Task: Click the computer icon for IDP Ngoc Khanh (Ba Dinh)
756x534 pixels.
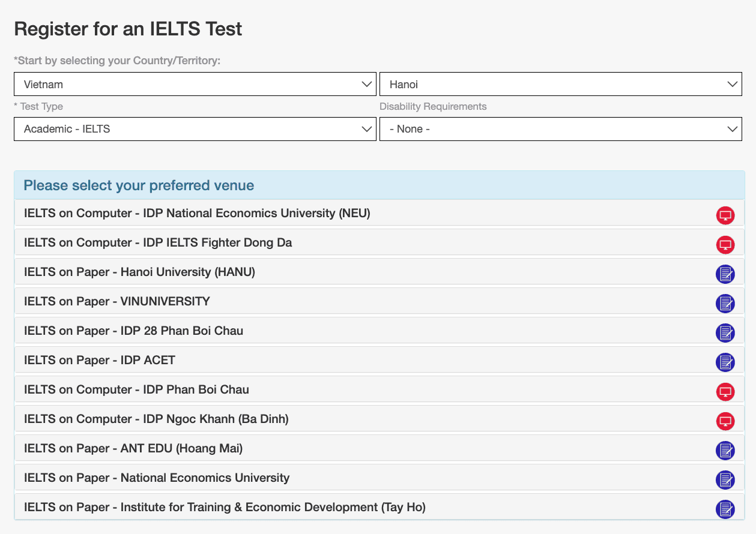Action: point(725,421)
